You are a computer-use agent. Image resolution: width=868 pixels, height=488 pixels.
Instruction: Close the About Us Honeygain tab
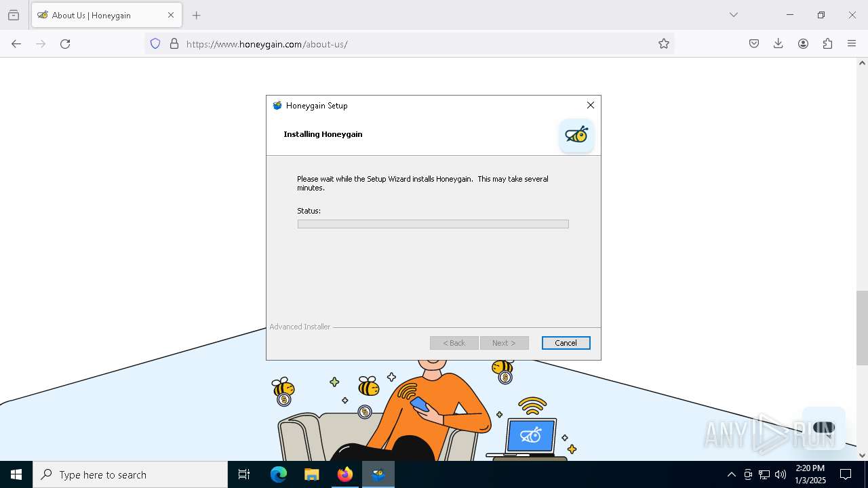tap(171, 15)
